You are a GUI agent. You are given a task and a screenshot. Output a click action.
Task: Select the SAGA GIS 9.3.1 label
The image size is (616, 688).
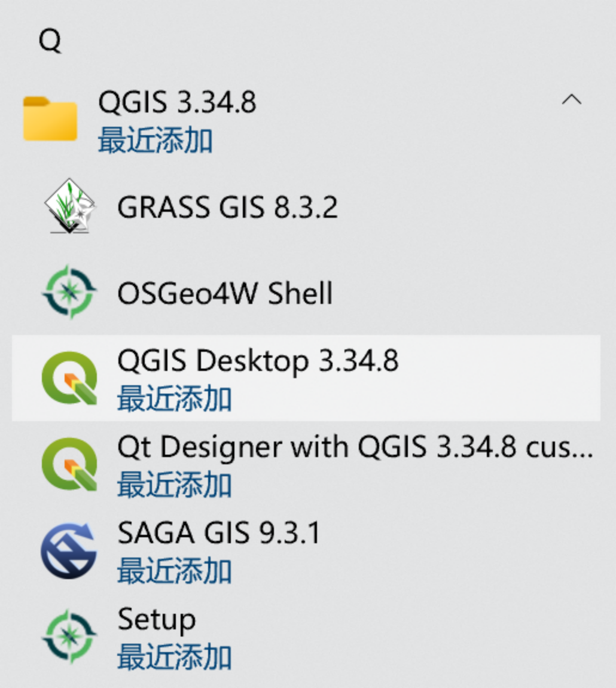pos(218,532)
